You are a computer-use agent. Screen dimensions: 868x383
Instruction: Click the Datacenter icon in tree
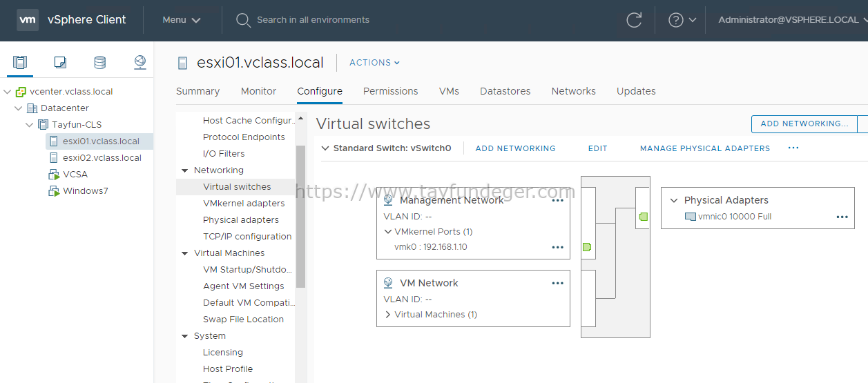tap(32, 108)
